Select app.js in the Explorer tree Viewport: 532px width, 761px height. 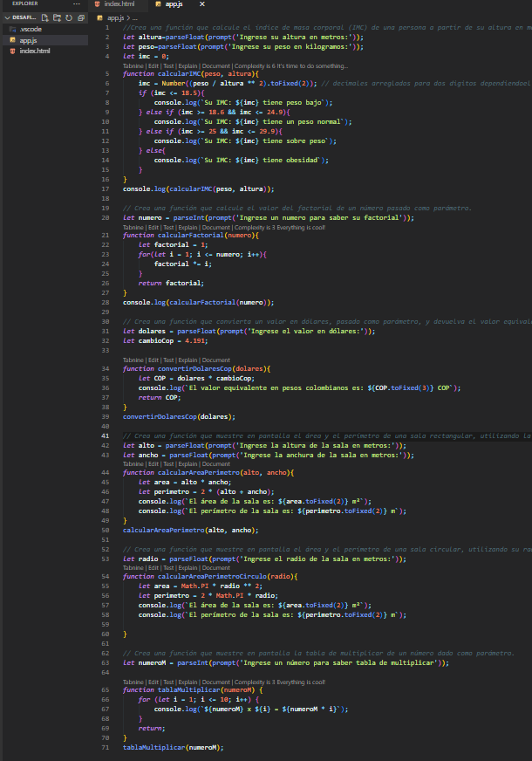[28, 40]
